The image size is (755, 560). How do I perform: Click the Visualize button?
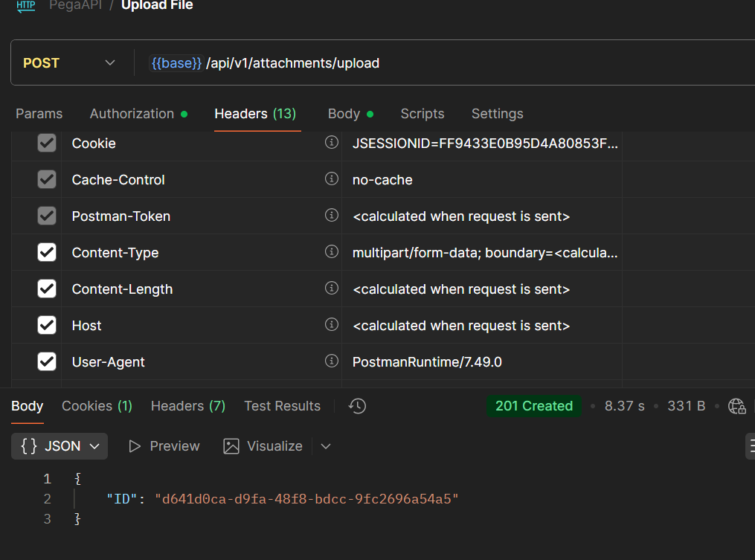263,446
